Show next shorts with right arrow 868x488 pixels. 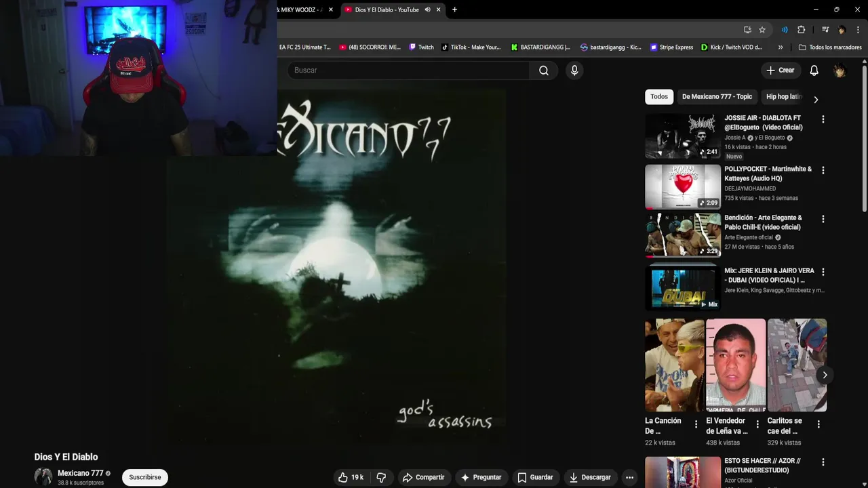825,375
